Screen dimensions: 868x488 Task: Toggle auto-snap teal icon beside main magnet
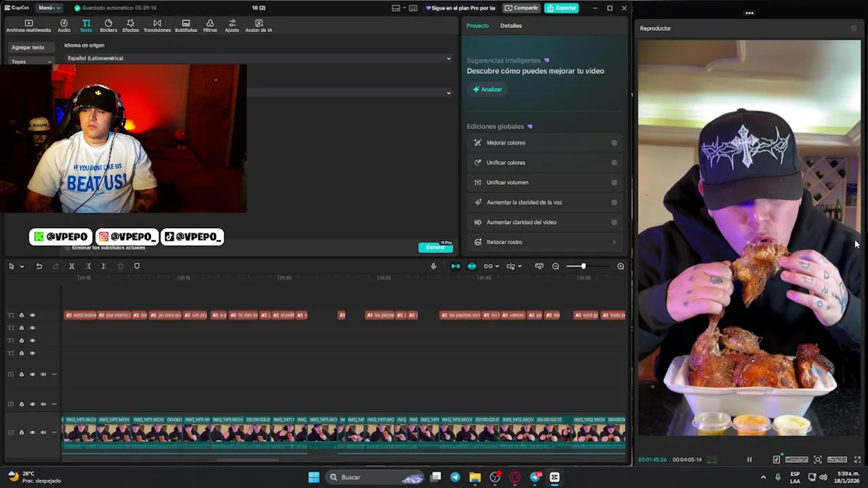click(472, 266)
